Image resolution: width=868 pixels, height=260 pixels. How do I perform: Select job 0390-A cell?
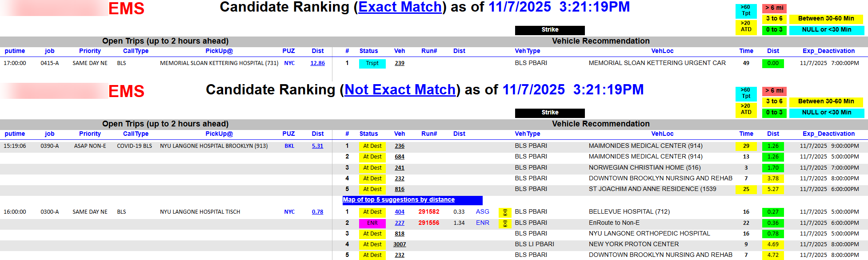pos(50,146)
